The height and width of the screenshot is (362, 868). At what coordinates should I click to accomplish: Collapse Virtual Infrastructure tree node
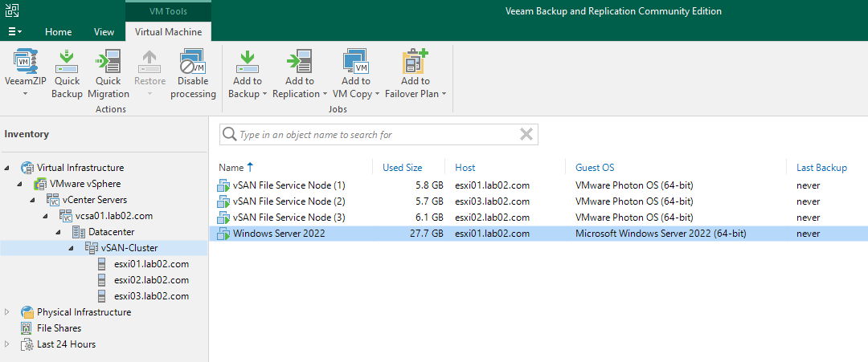click(x=7, y=168)
